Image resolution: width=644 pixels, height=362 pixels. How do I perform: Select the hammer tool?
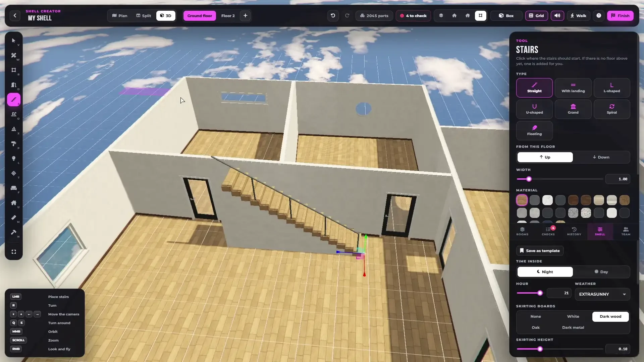(14, 232)
